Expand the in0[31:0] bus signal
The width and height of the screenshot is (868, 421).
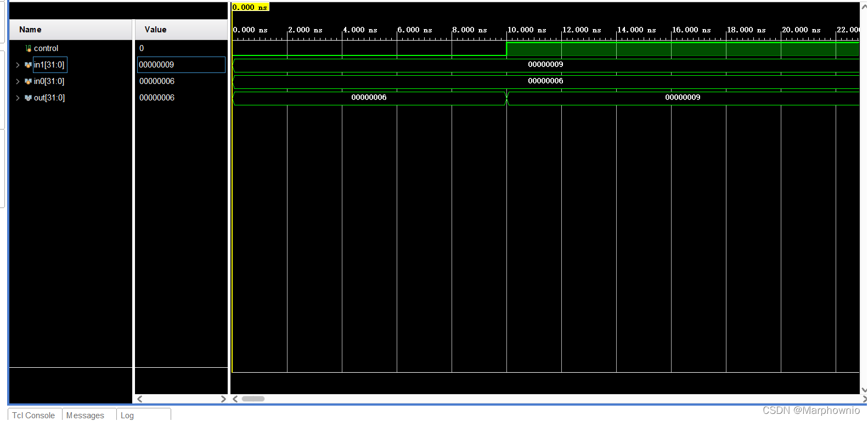[x=18, y=81]
